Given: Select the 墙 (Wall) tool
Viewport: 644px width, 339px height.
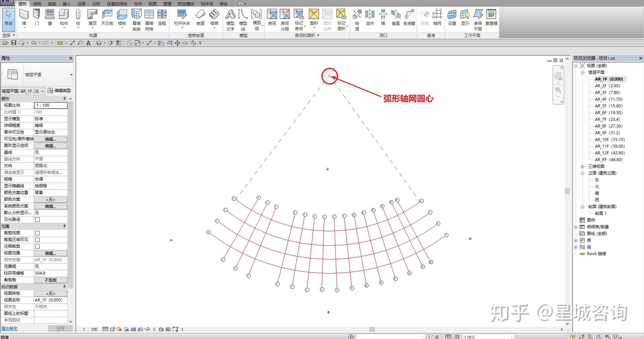Looking at the screenshot, I should tap(24, 17).
